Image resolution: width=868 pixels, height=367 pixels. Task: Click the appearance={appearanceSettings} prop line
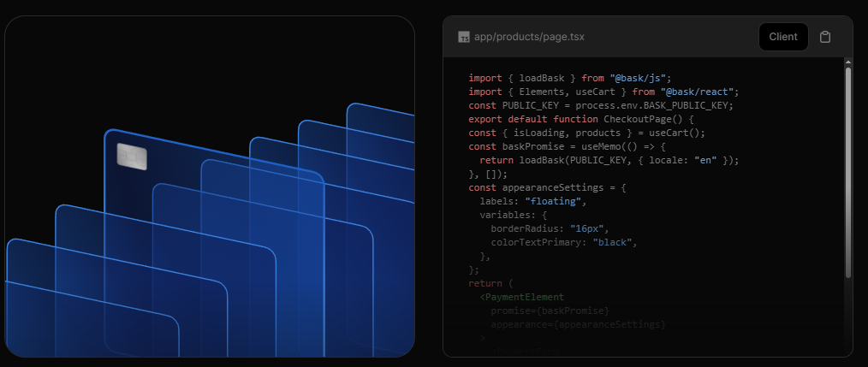click(578, 324)
